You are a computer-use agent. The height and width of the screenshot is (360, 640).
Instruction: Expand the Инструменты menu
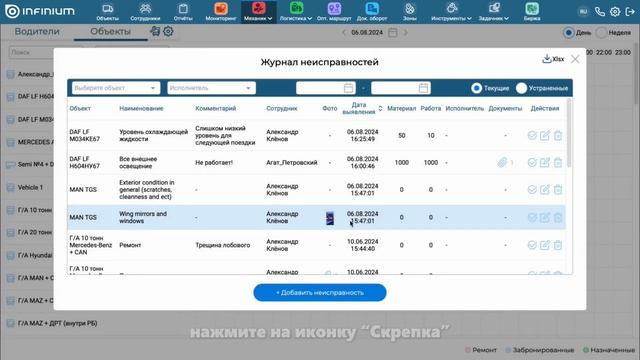pyautogui.click(x=451, y=12)
